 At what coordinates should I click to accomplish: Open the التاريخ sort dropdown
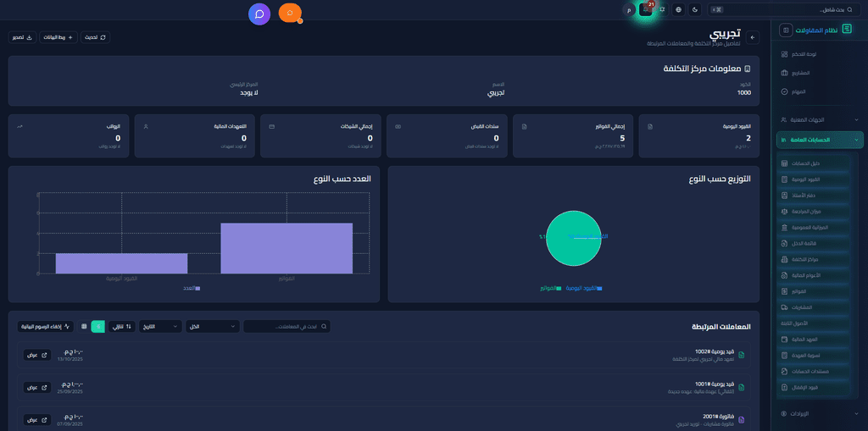pos(160,327)
